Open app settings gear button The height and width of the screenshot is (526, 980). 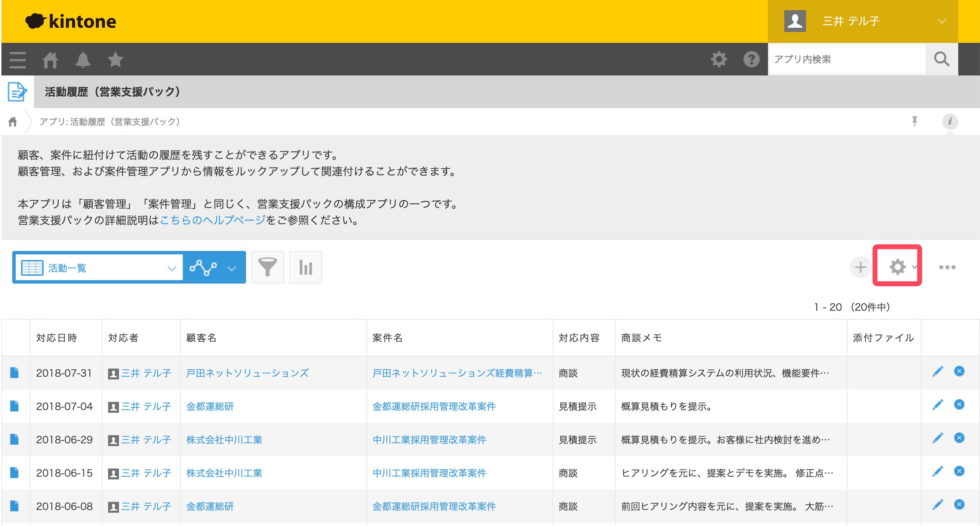point(898,266)
